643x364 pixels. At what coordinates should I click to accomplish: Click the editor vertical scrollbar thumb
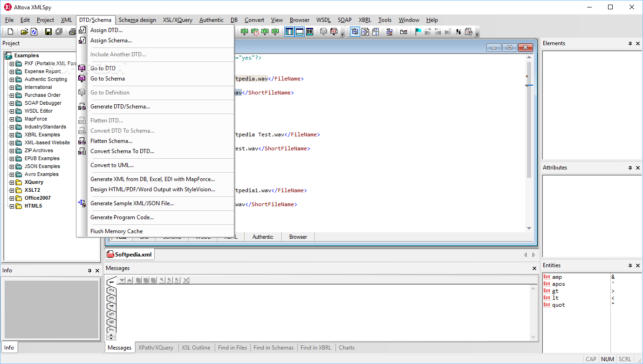[x=529, y=119]
